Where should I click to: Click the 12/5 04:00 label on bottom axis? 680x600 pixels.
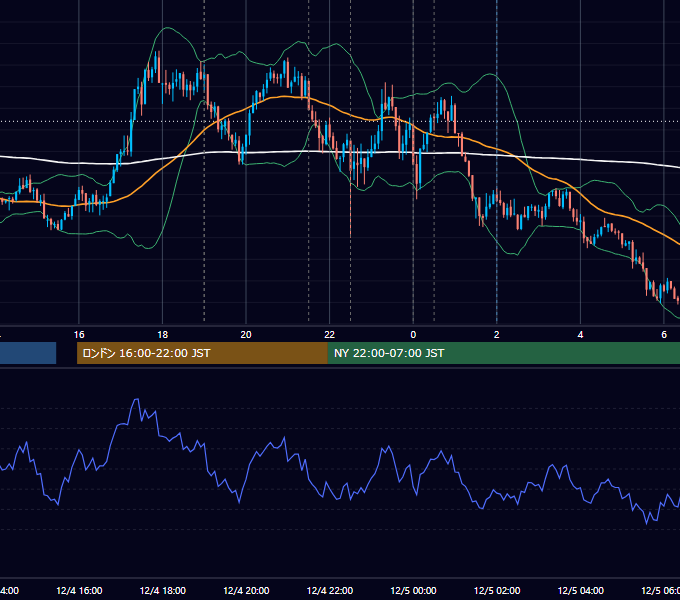(581, 590)
